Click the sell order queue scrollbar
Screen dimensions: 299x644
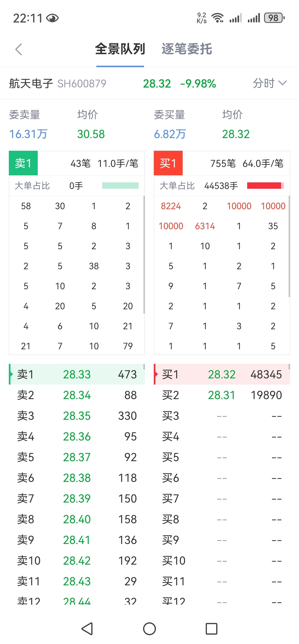coord(144,254)
